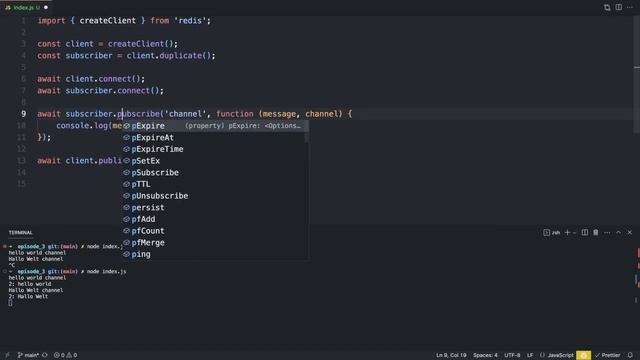
Task: Open the zsh terminal profile indicator
Action: pos(551,233)
